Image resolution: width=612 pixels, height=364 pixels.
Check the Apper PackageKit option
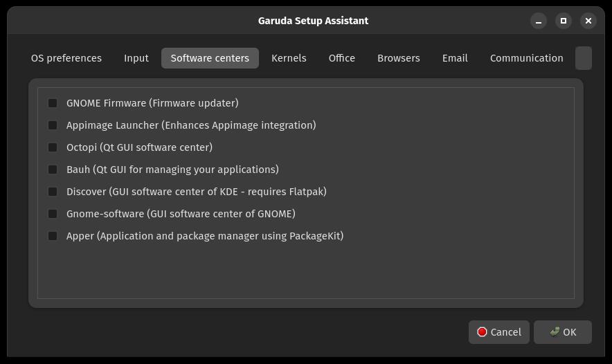[x=53, y=237]
